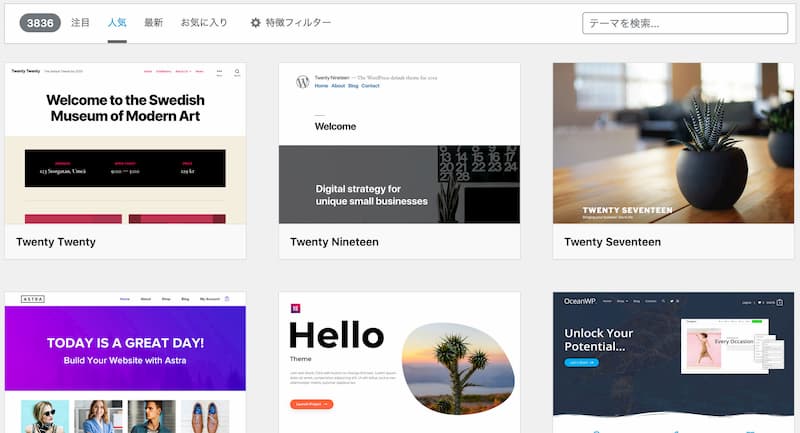This screenshot has height=433, width=800.
Task: Click the Twenty Seventeen theme name
Action: tap(612, 242)
